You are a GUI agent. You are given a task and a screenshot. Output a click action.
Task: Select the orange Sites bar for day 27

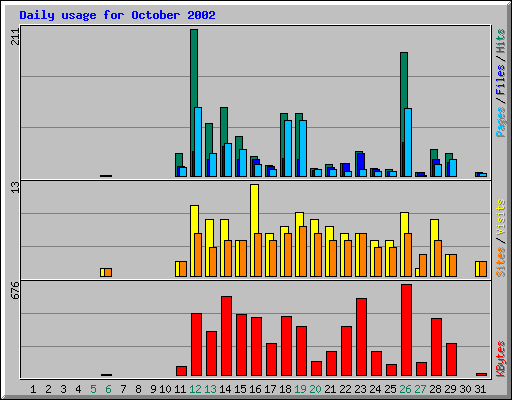click(423, 265)
